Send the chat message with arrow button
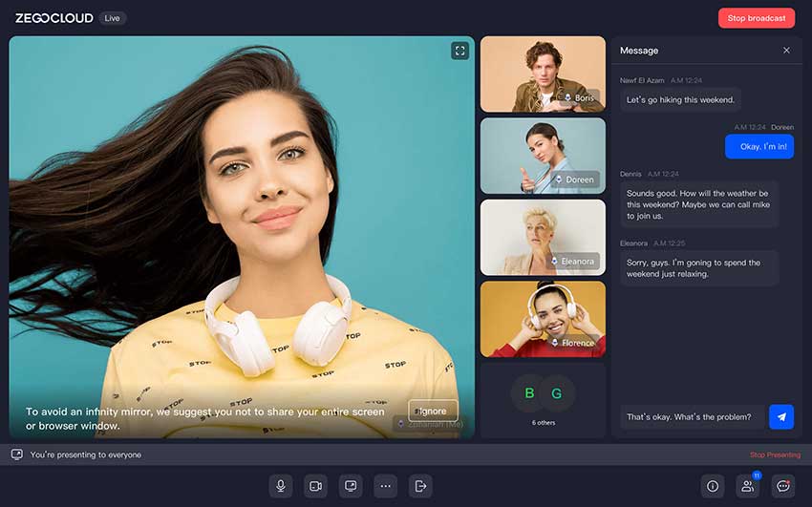The height and width of the screenshot is (507, 812). 781,417
